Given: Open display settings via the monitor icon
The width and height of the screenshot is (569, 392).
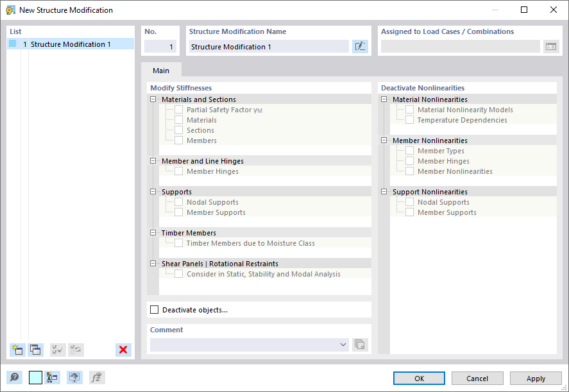Looking at the screenshot, I should pos(74,377).
